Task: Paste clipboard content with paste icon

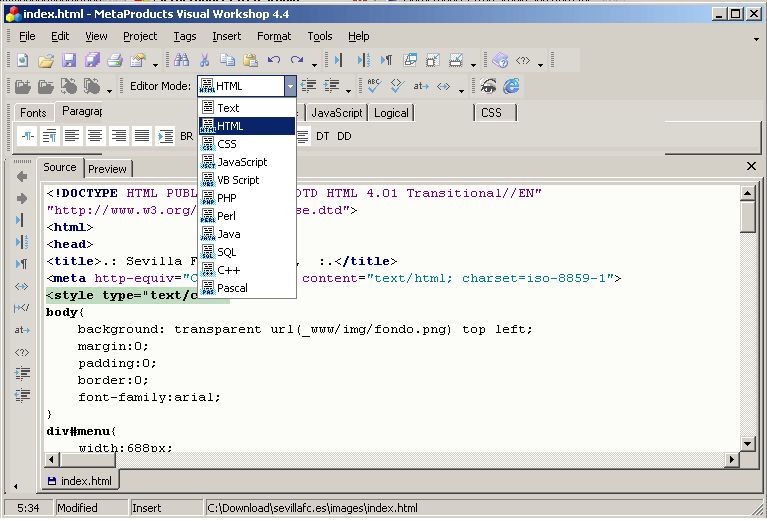Action: tap(250, 60)
